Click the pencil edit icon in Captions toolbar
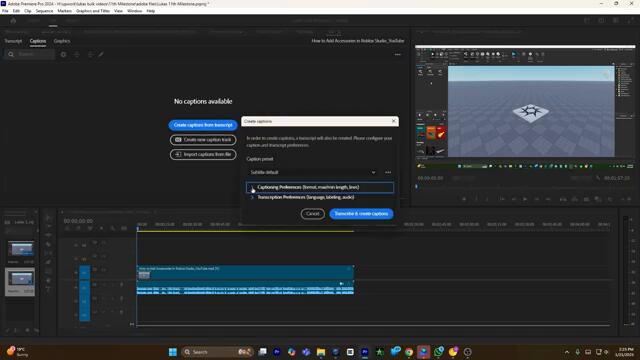 click(101, 54)
